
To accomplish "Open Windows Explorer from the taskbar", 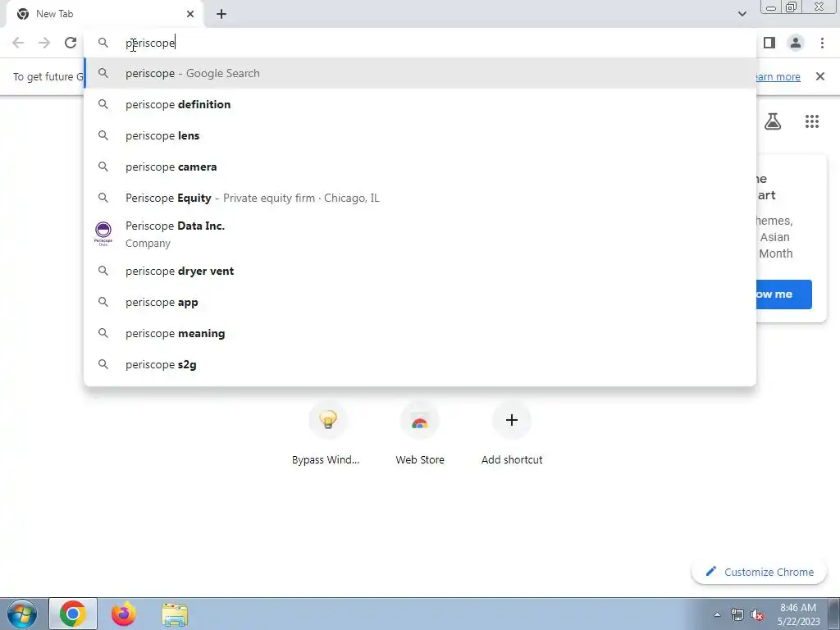I will 175,614.
